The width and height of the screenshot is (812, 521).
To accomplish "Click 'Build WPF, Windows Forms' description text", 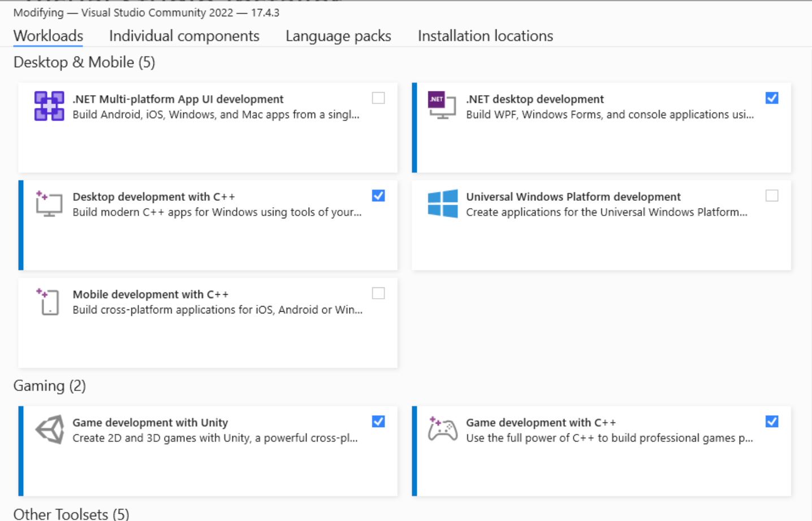I will [610, 114].
